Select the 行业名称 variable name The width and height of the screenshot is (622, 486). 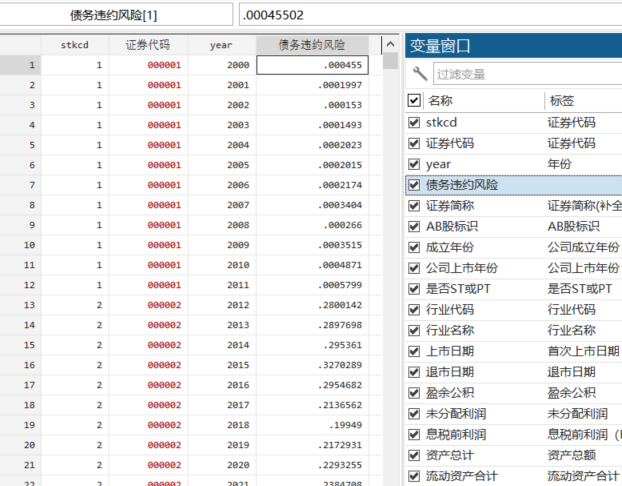click(x=450, y=330)
